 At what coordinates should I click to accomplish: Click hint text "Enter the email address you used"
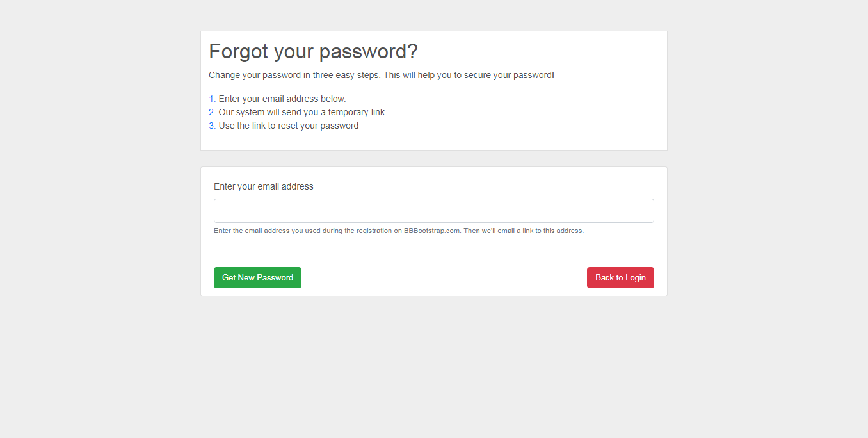point(267,231)
